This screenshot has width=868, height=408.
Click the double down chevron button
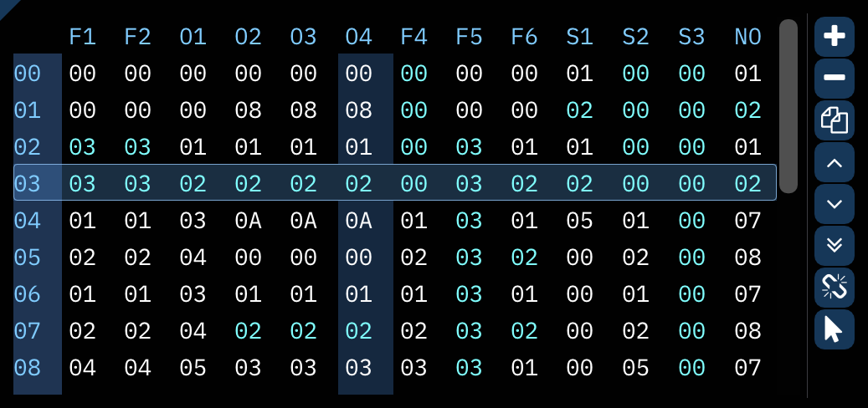coord(834,246)
